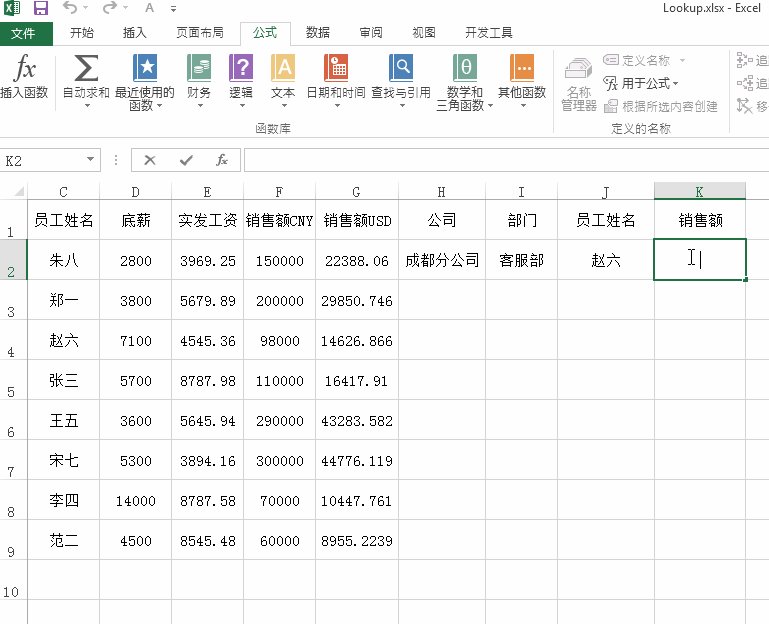Select cell containing 成都分公司
Screen dimensions: 769x624
pos(442,260)
